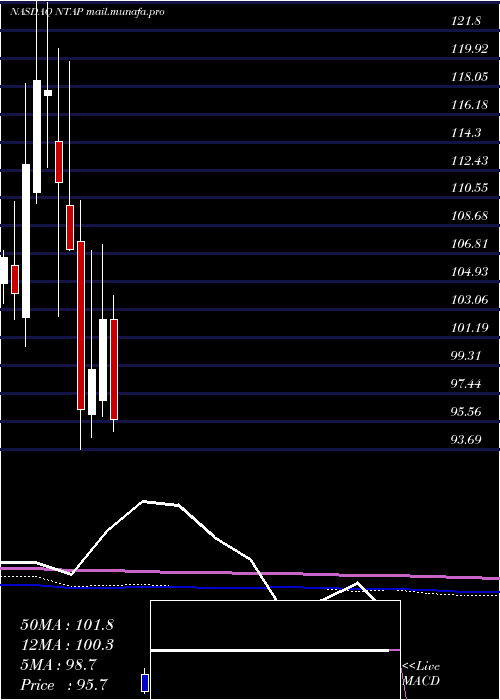Click the peak of the white indicator line

click(x=144, y=501)
